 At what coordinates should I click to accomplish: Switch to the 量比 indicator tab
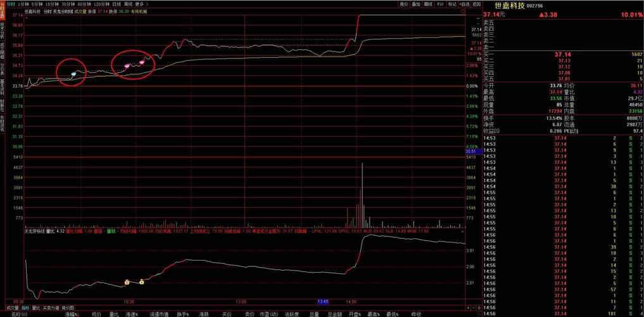[x=36, y=307]
